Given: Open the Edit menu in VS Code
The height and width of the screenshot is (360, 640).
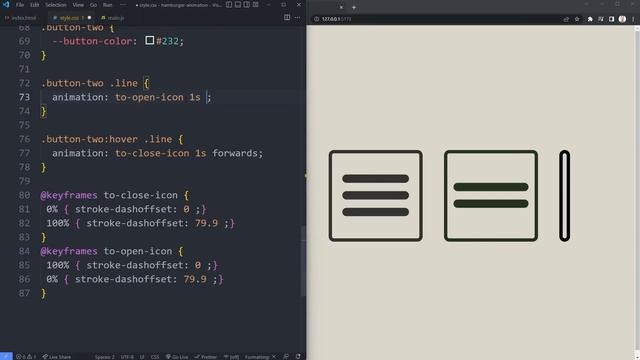Looking at the screenshot, I should click(35, 5).
